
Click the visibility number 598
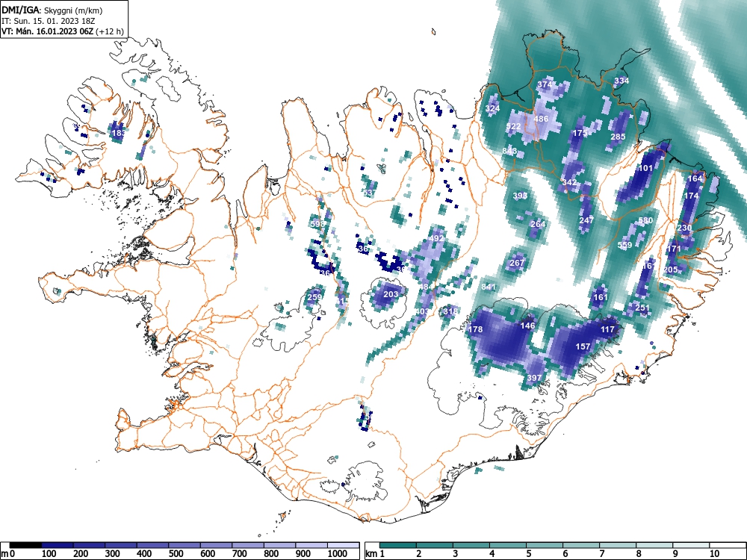coord(317,224)
